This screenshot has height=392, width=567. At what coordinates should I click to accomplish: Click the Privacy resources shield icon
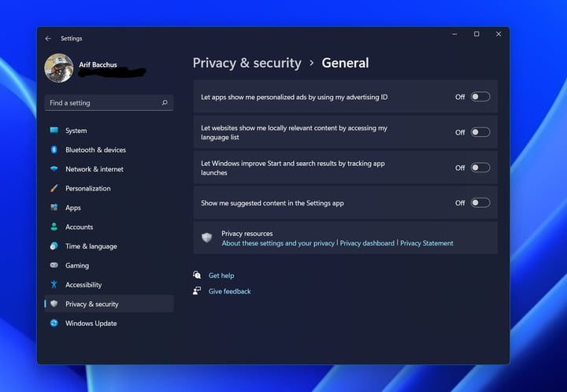point(206,238)
